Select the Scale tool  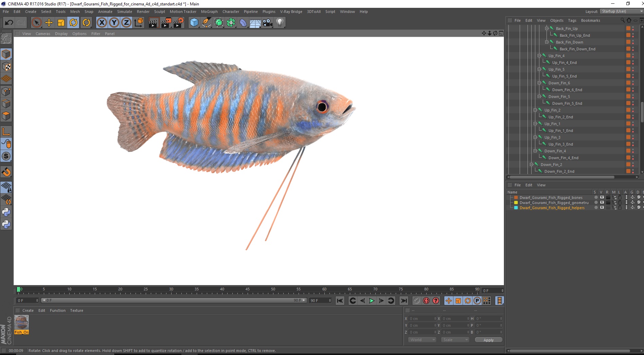point(61,23)
